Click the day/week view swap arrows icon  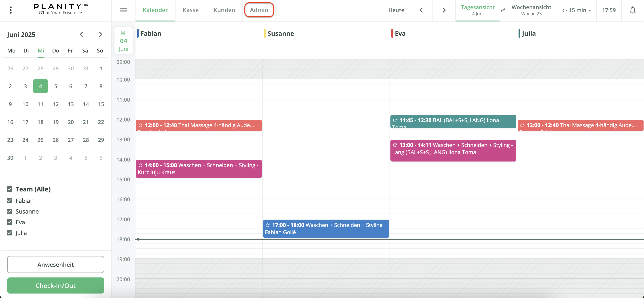(503, 10)
